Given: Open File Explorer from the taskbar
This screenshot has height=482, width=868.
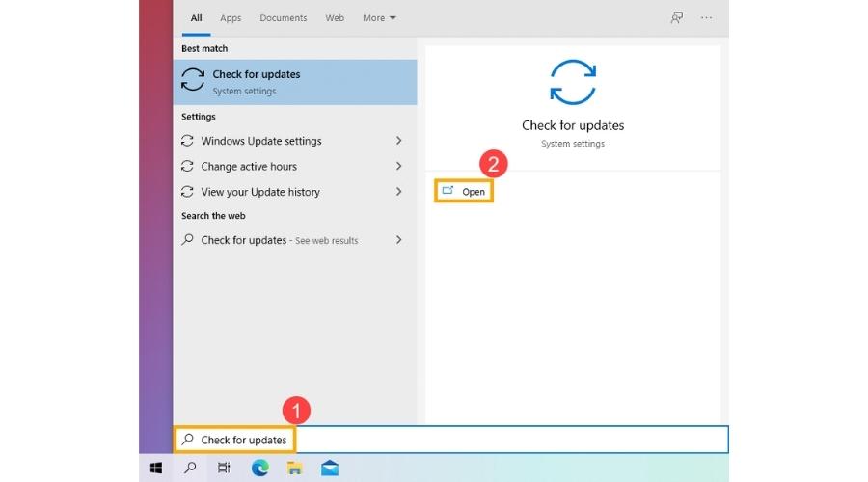Looking at the screenshot, I should click(x=294, y=469).
